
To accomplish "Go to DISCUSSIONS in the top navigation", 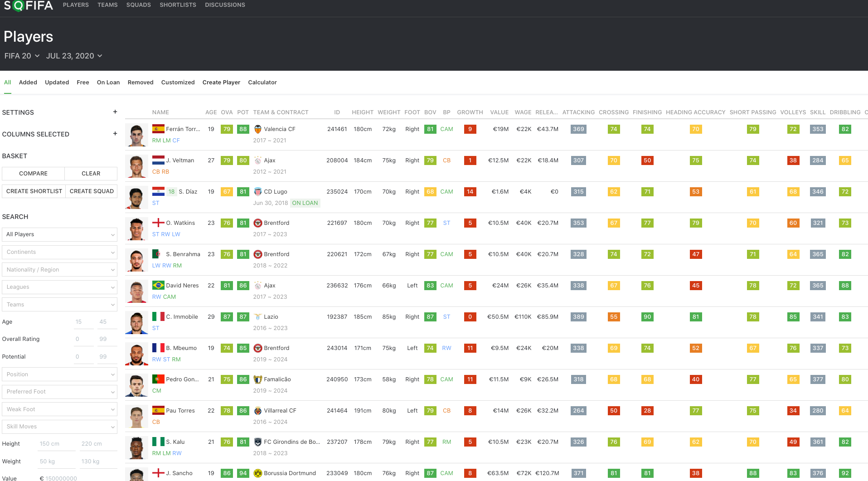I will coord(225,5).
